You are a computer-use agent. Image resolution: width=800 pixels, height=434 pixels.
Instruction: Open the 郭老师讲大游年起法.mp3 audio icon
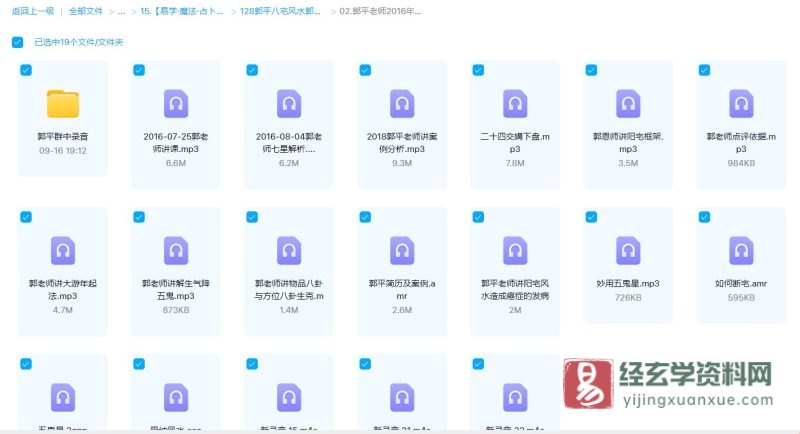62,250
